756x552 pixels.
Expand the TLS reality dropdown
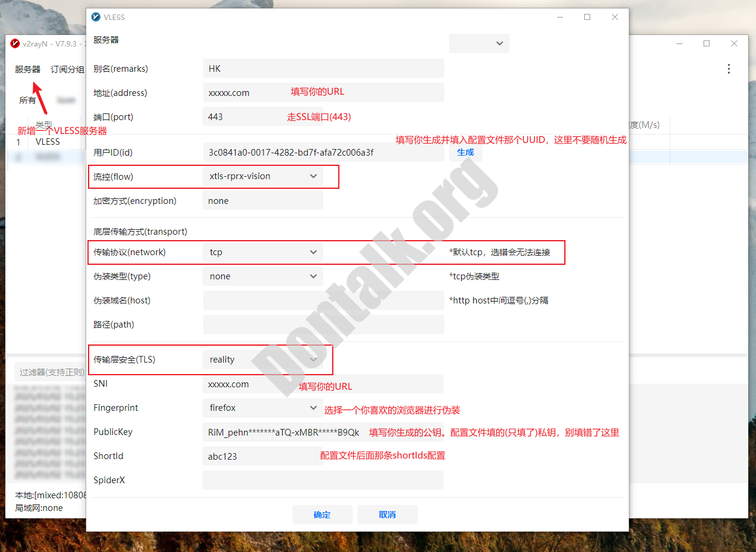[313, 360]
